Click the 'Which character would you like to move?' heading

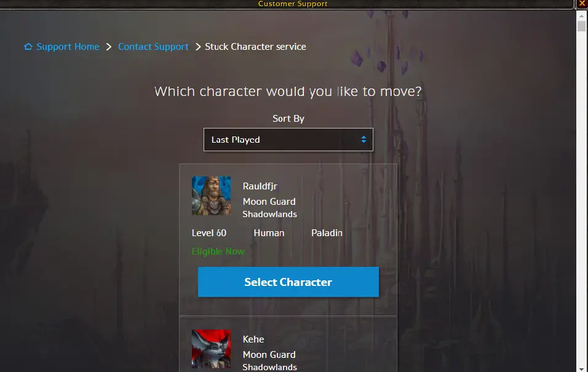point(288,91)
